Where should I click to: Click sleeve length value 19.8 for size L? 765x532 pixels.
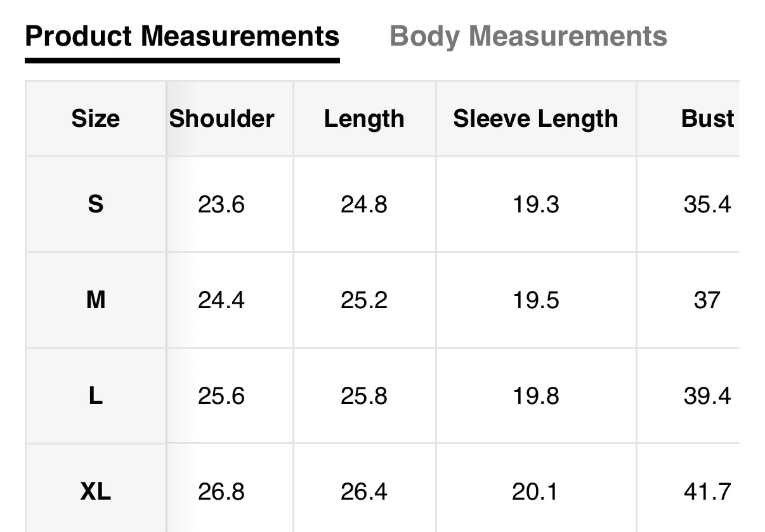535,396
